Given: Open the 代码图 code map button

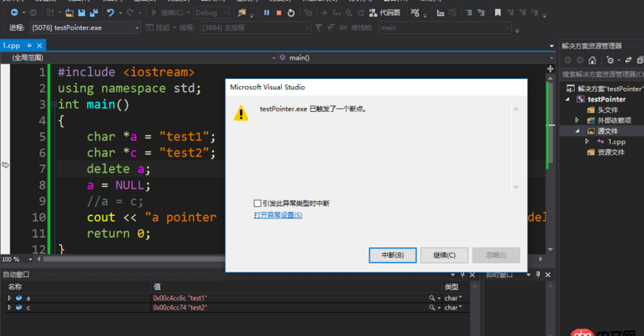Looking at the screenshot, I should point(385,13).
